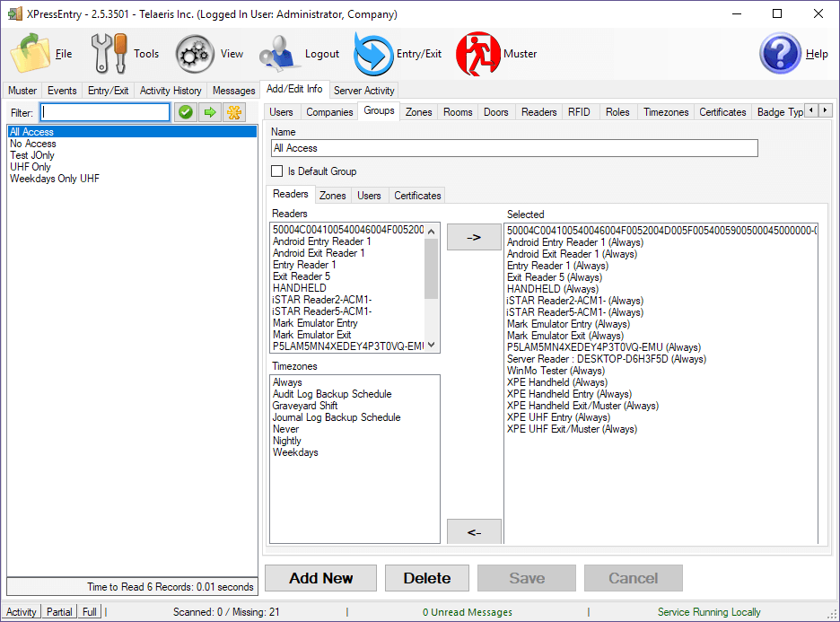Screen dimensions: 840x622
Task: Click into the Filter text field
Action: tap(105, 112)
